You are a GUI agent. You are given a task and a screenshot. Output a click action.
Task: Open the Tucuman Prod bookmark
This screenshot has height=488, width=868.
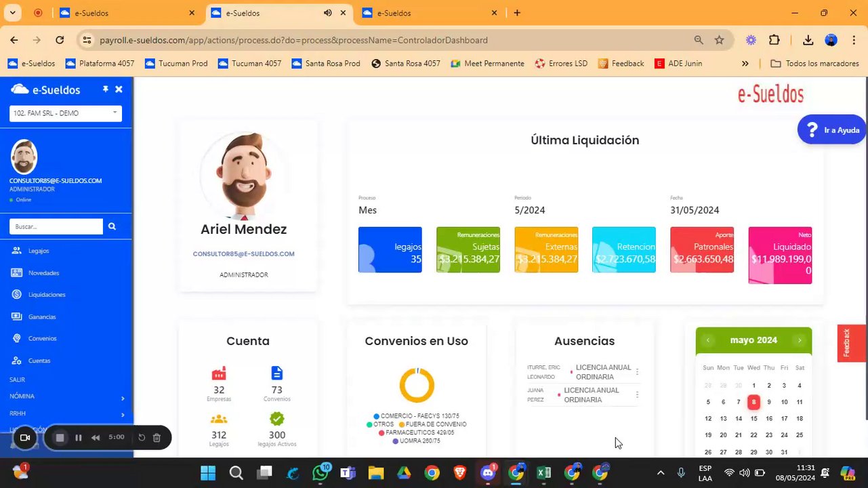pos(176,63)
